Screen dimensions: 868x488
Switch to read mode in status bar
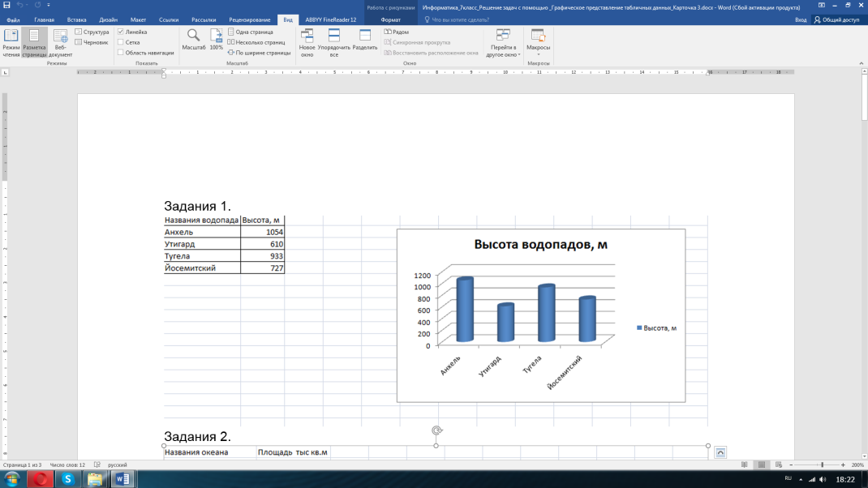(x=745, y=464)
